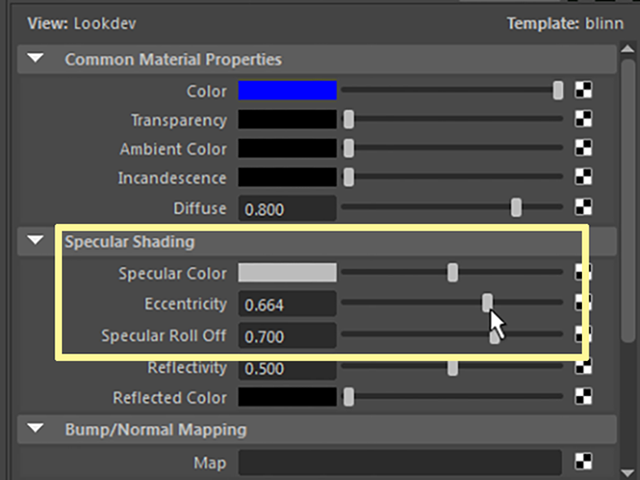The height and width of the screenshot is (480, 640).
Task: Open map button for Ambient Color
Action: (x=583, y=148)
